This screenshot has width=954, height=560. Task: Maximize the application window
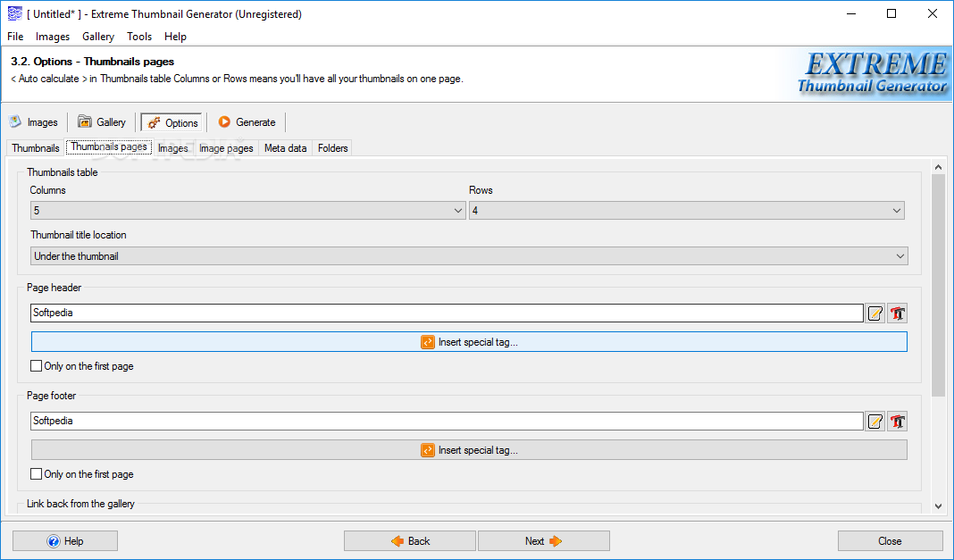pos(891,13)
